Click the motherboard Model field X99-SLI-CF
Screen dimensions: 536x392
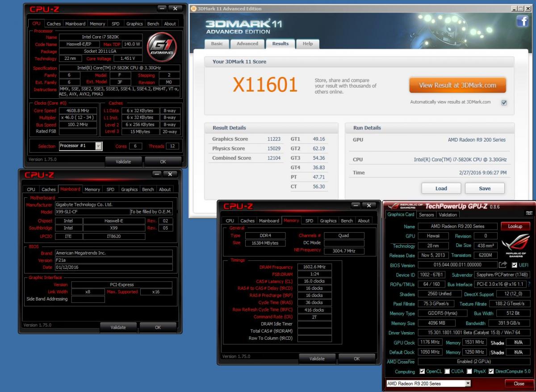[x=92, y=212]
